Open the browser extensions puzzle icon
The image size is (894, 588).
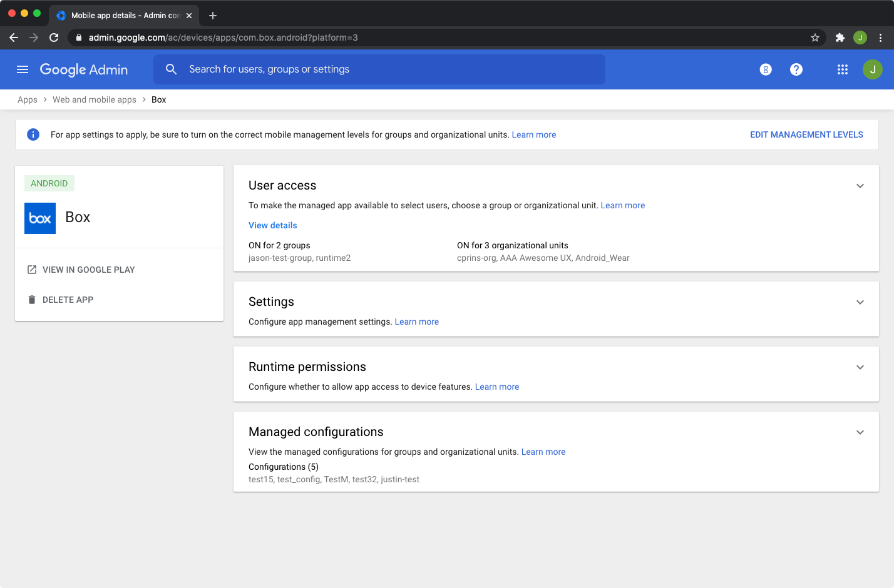coord(840,38)
